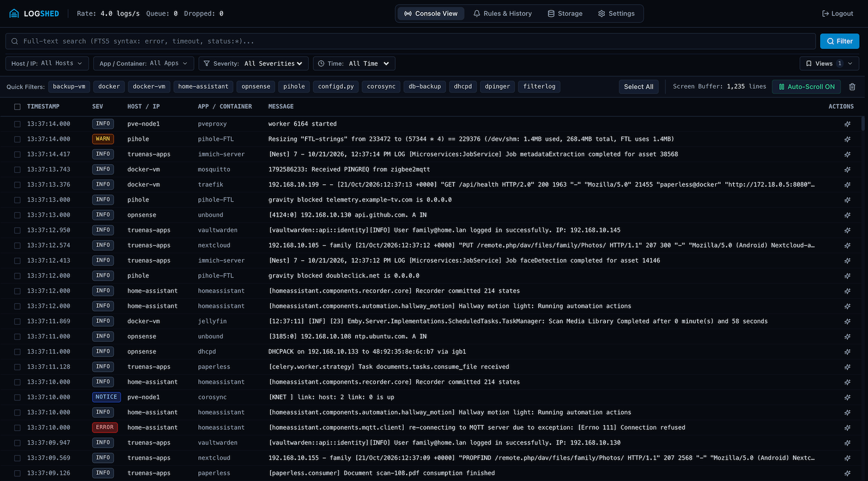Viewport: 868px width, 481px height.
Task: Click action icon for the 13:37:12.950 vaultwarden row
Action: 847,230
